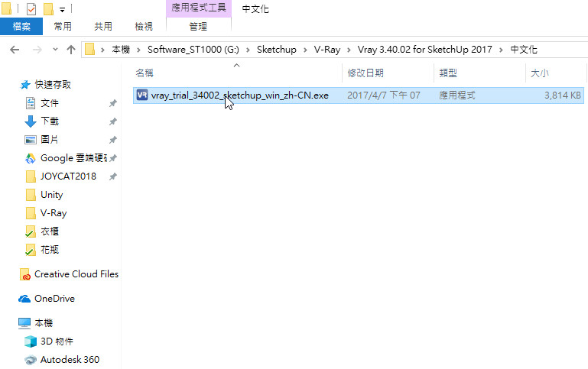
Task: Open the 檔案 file menu tab
Action: point(21,27)
